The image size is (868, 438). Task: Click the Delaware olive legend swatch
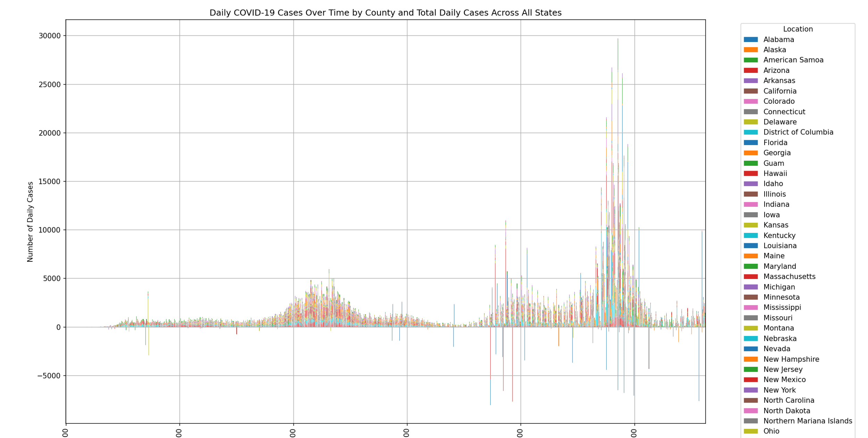click(750, 122)
